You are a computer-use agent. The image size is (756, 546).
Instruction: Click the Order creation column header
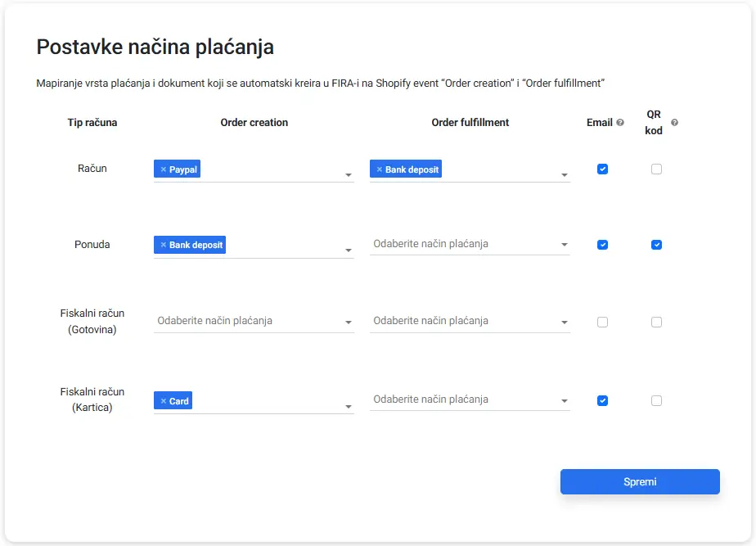(x=254, y=123)
